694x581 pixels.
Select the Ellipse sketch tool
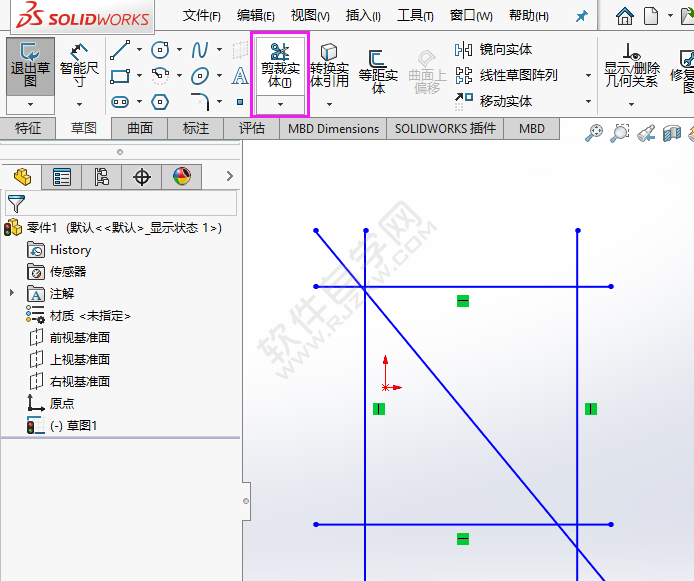(x=200, y=76)
